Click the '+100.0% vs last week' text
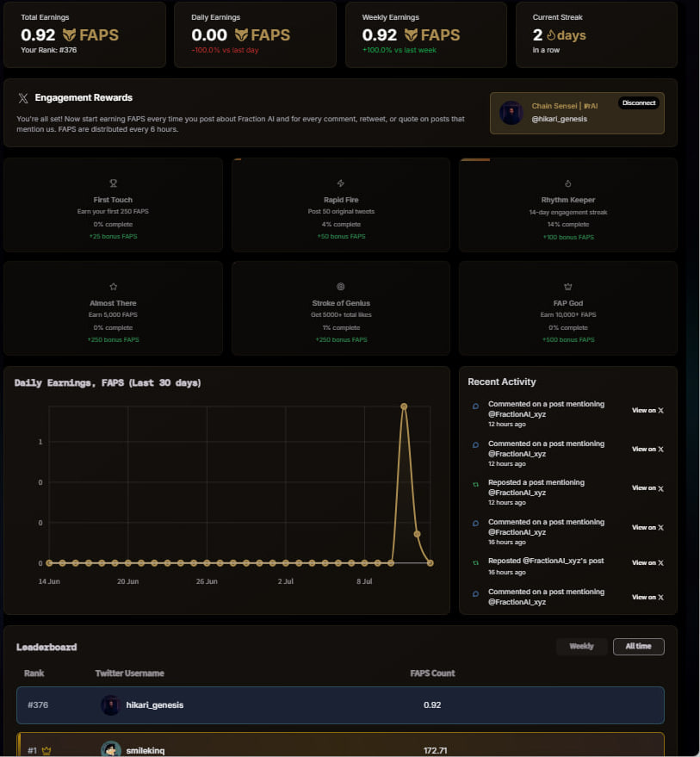 coord(400,50)
